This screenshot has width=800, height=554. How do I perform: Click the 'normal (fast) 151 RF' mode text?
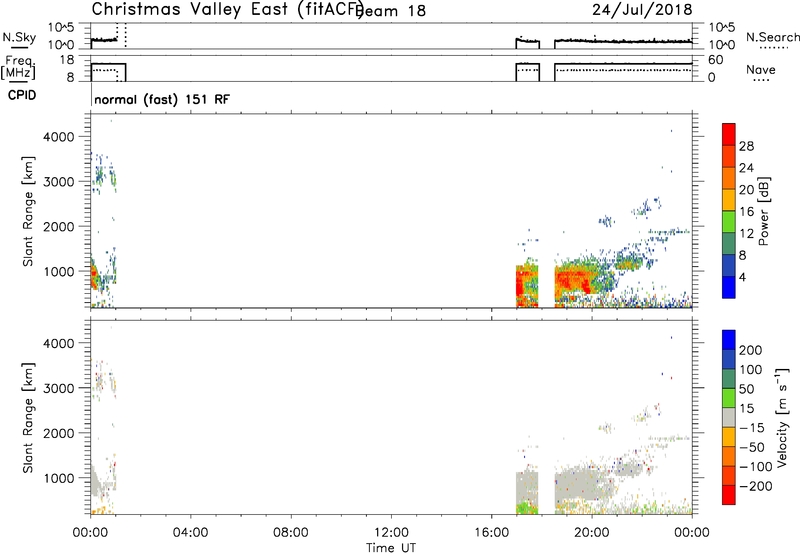pos(162,99)
